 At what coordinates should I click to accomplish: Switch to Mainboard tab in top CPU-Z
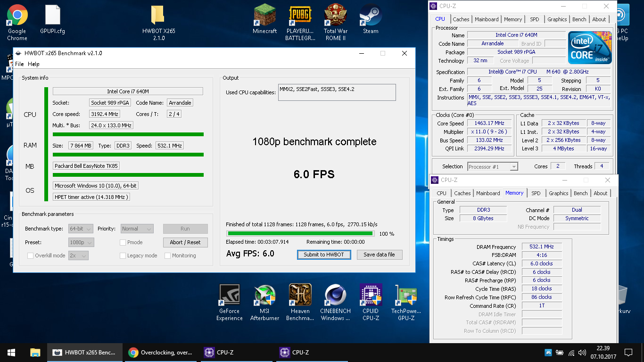pyautogui.click(x=487, y=19)
